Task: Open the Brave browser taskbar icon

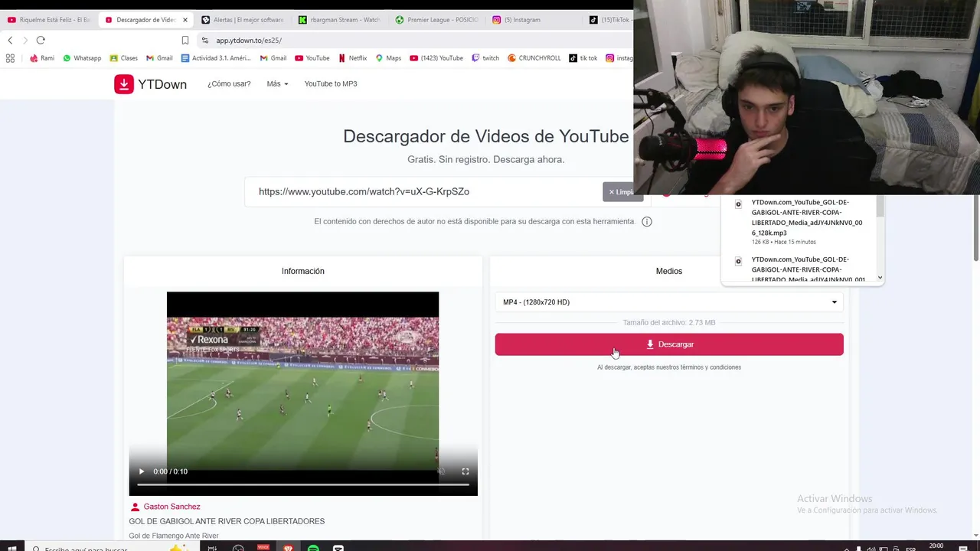Action: [x=288, y=548]
